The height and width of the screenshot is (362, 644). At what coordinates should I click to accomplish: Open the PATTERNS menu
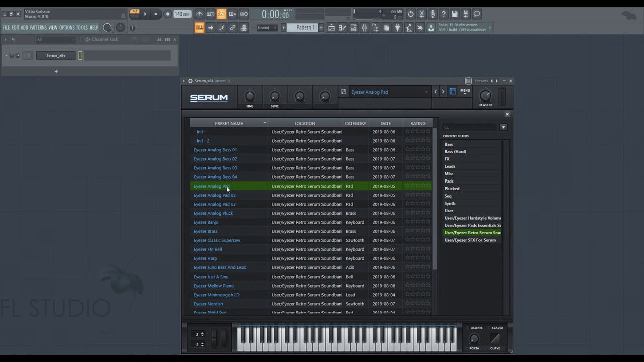point(38,28)
